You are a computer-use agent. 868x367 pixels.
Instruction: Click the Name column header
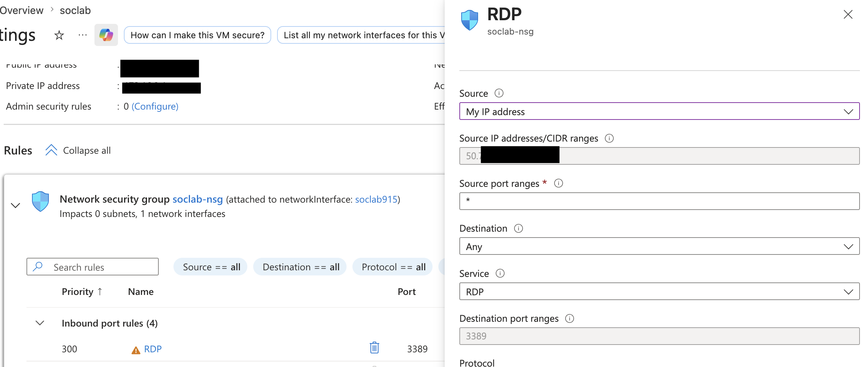141,292
